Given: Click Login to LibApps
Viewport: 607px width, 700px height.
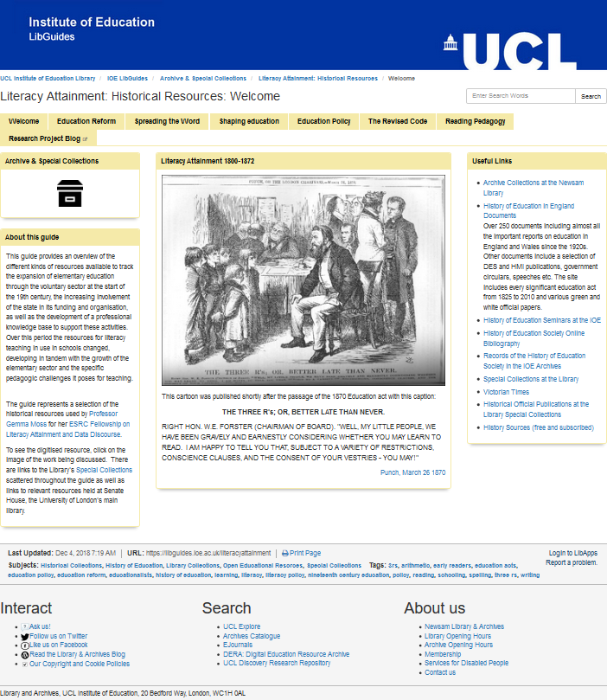Looking at the screenshot, I should tap(572, 553).
